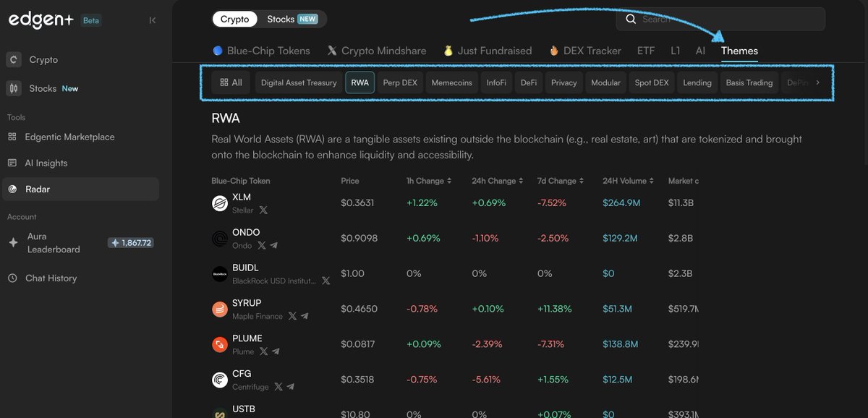Click the Beta badge next to logo

point(91,20)
